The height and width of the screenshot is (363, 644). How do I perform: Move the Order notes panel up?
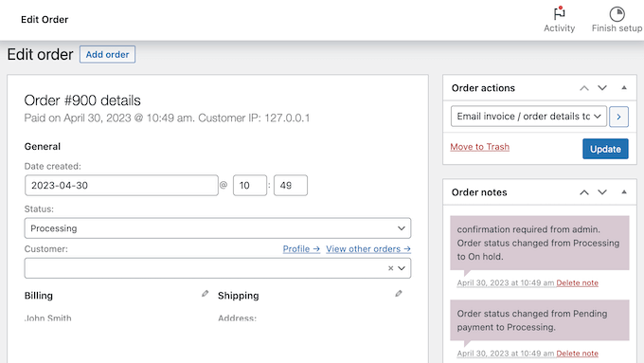pos(584,192)
